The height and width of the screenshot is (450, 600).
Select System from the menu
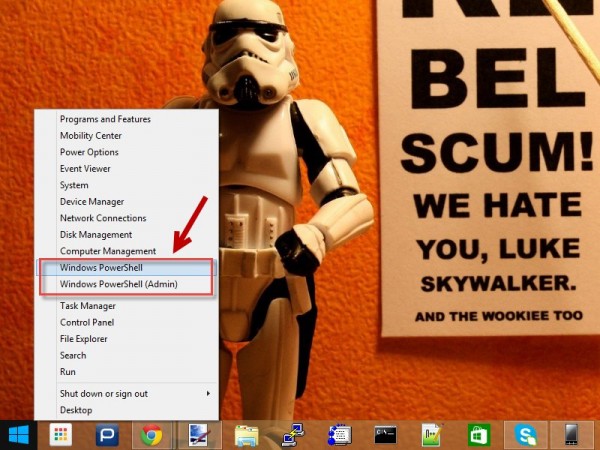pos(127,185)
